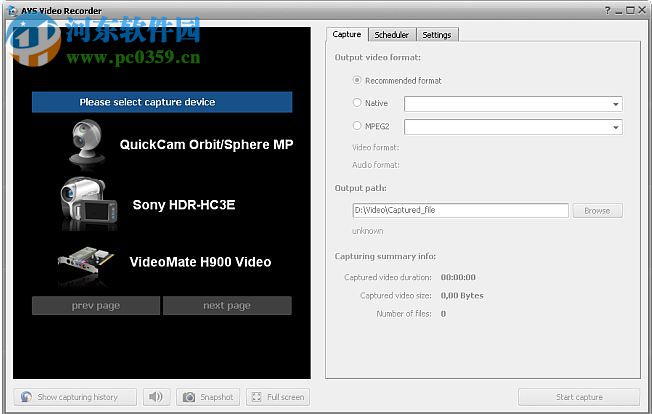Select the MPEG2 format radio button
Screen dimensions: 652x414
pos(357,126)
